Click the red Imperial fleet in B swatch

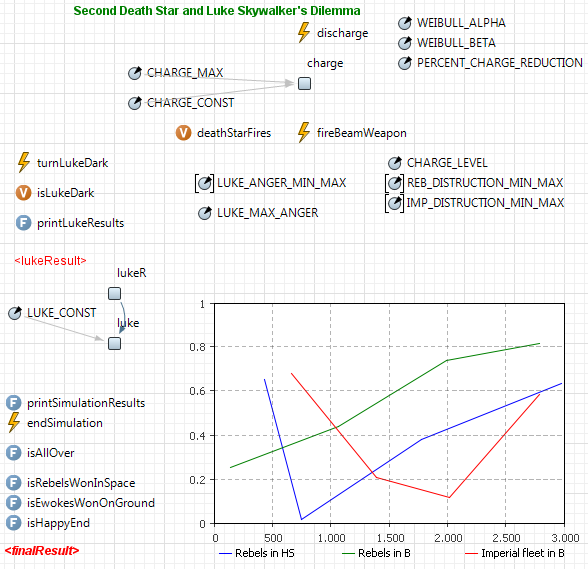(471, 553)
